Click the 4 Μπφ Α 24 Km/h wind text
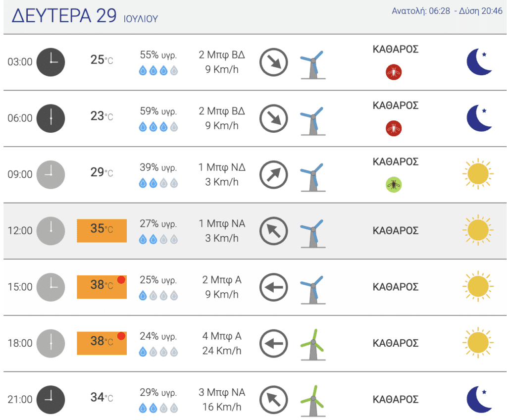 click(222, 343)
